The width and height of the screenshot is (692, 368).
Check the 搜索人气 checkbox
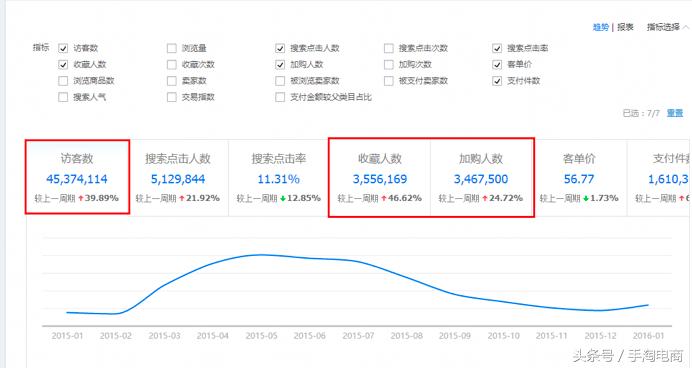tap(63, 97)
